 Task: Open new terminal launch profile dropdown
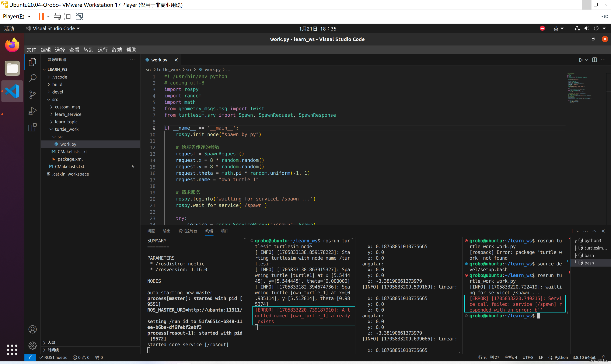click(578, 231)
